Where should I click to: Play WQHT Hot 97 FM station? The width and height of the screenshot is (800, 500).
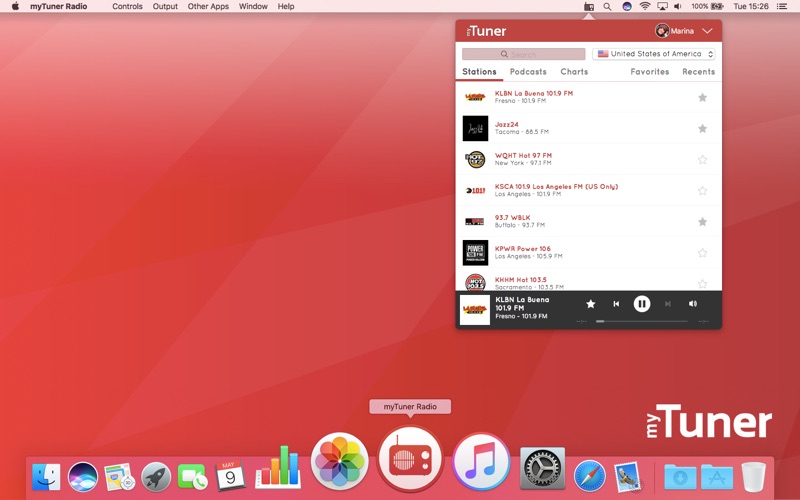589,159
